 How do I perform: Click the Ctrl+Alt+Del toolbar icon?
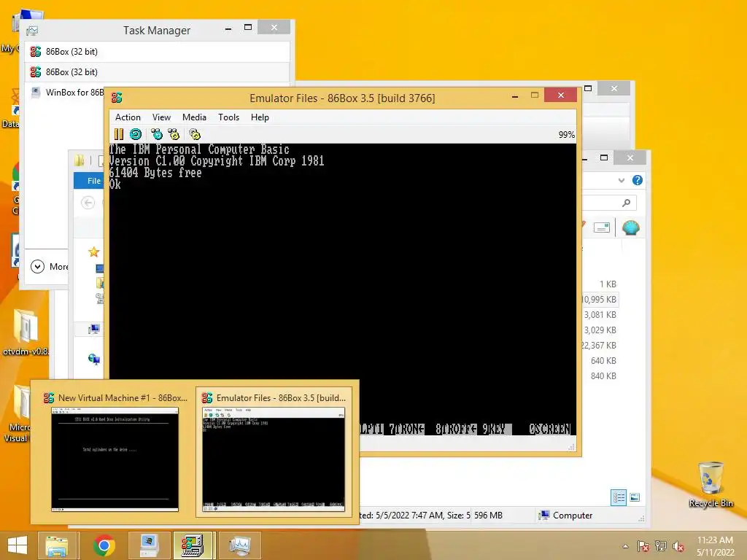tap(156, 135)
